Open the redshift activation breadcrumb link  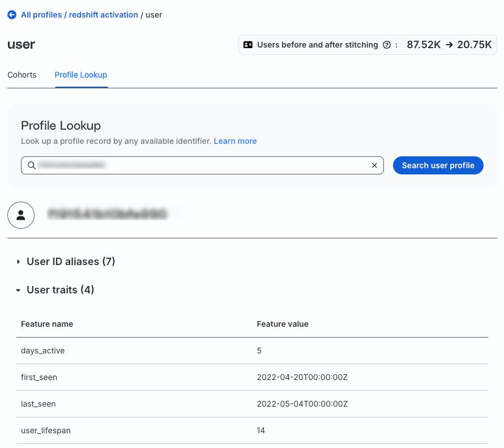coord(103,15)
